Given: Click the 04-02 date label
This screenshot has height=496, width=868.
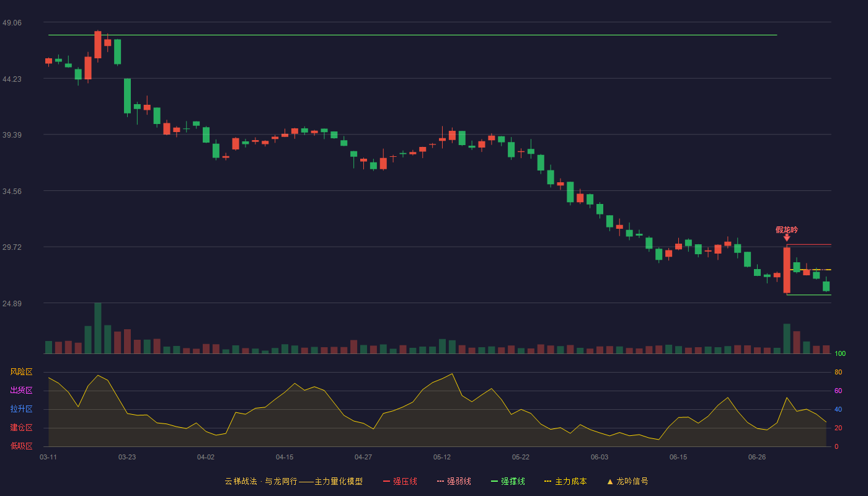Looking at the screenshot, I should pyautogui.click(x=206, y=457).
